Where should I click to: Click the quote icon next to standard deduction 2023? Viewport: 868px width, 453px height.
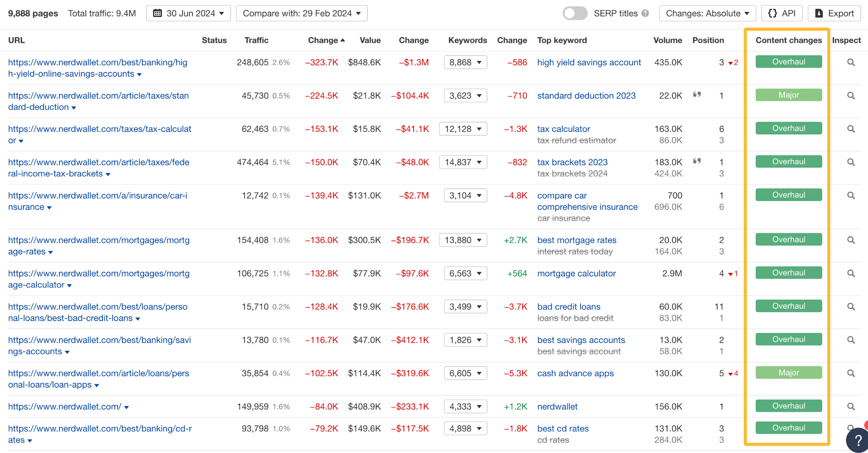tap(697, 95)
